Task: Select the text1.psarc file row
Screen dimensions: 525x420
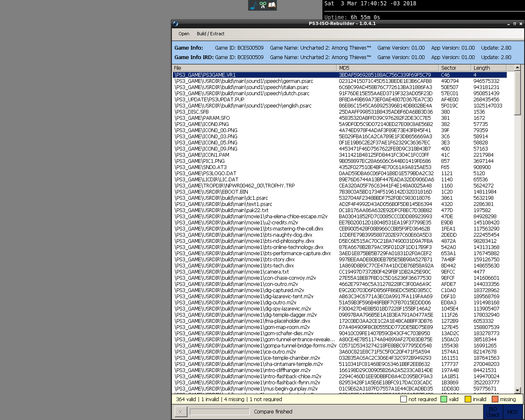Action: point(340,204)
